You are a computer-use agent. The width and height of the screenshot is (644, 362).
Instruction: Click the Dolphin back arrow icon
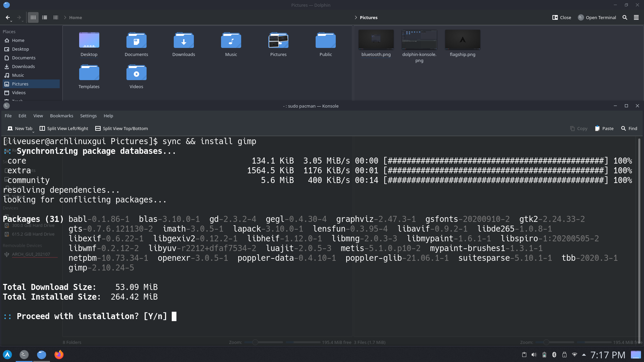(7, 17)
